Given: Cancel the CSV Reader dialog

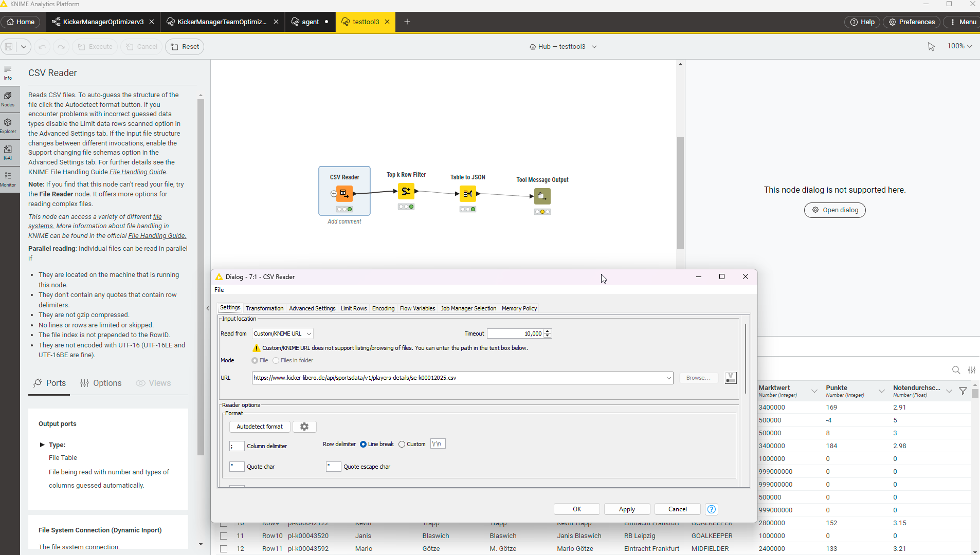Looking at the screenshot, I should point(678,509).
